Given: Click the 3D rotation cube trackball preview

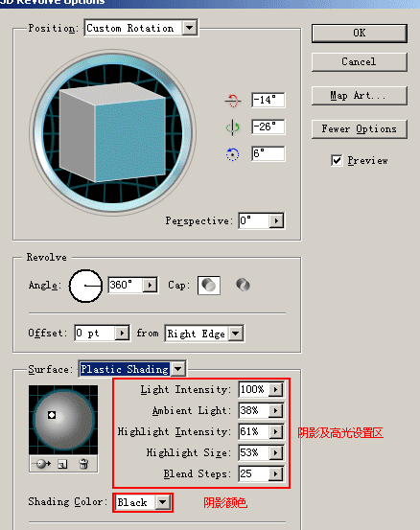Looking at the screenshot, I should [112, 132].
